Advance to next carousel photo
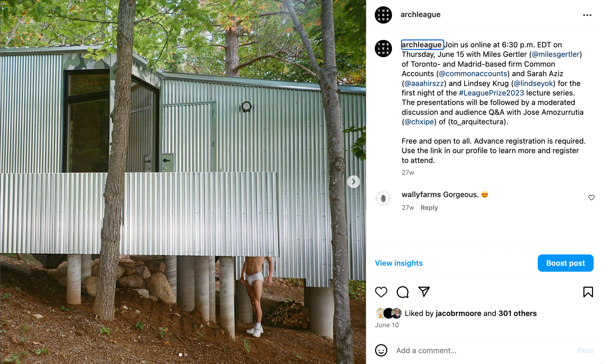 pos(353,182)
